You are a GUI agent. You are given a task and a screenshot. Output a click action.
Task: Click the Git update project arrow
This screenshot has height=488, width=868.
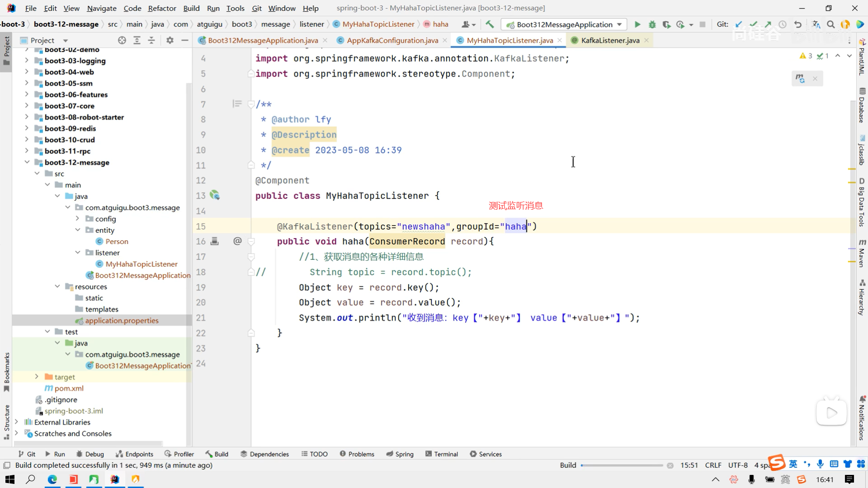pos(739,24)
